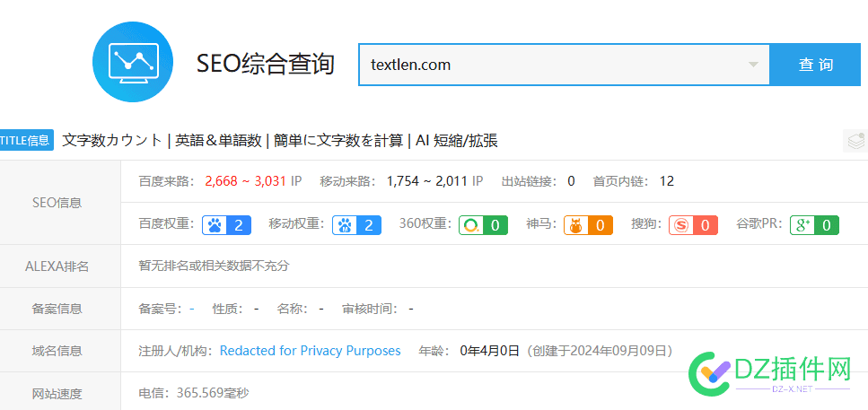The image size is (868, 410).
Task: Click the 域名信息 row label
Action: click(x=57, y=351)
